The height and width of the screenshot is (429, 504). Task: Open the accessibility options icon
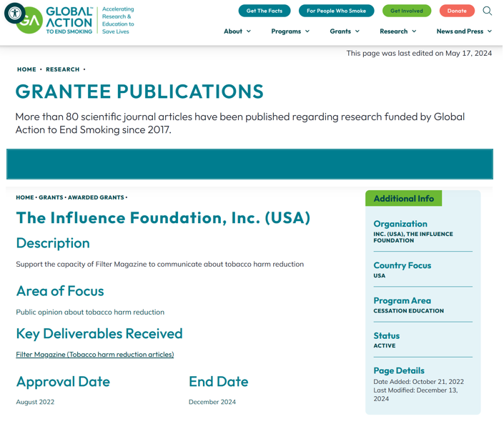point(14,13)
